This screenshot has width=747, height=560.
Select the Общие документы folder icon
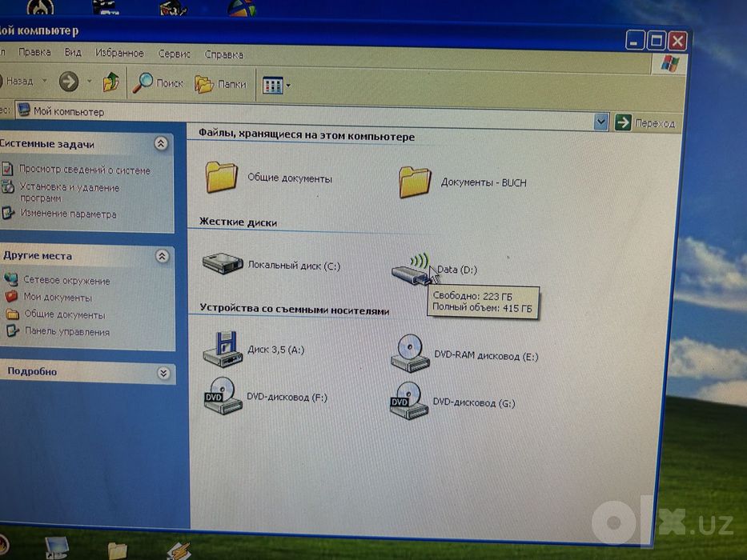222,177
